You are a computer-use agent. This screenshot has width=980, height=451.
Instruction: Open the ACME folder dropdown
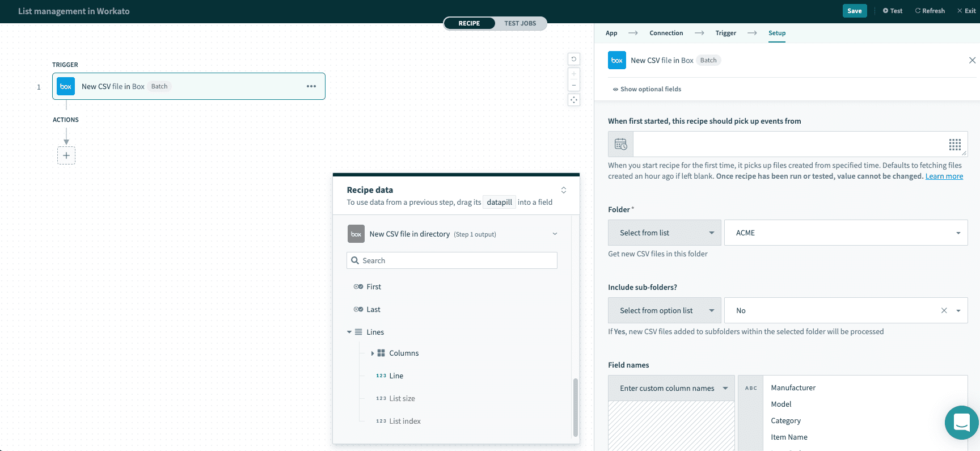(846, 233)
